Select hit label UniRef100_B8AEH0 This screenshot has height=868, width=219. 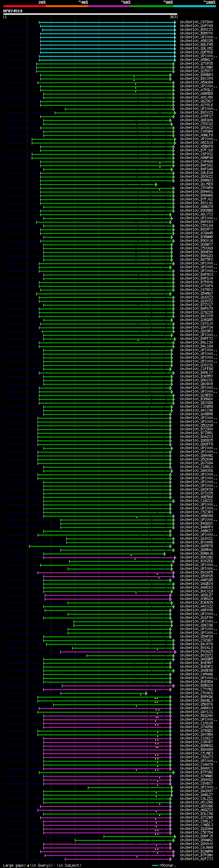pos(196,252)
